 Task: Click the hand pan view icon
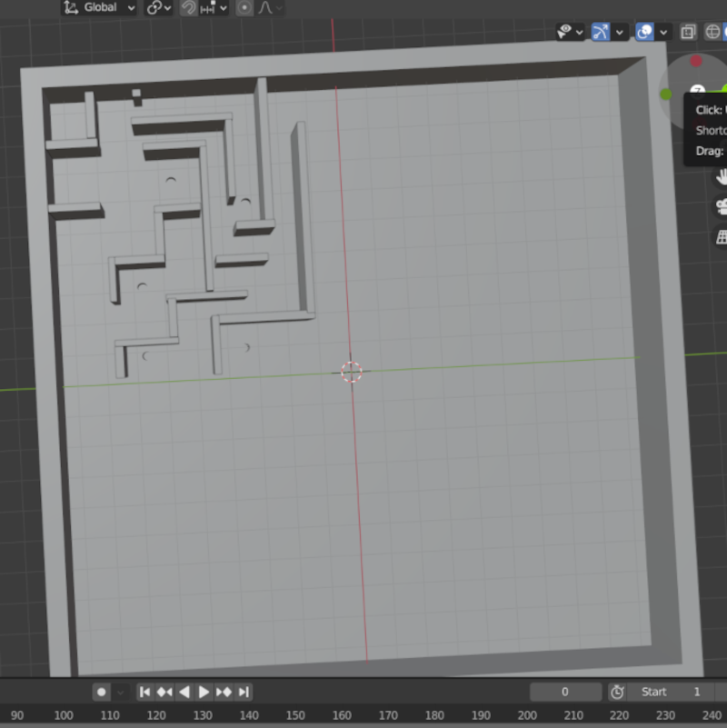722,175
